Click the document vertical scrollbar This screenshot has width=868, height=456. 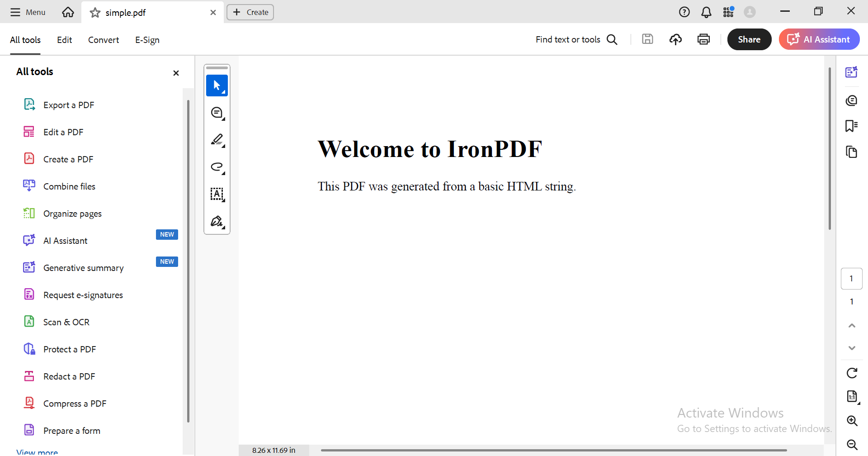[x=830, y=148]
